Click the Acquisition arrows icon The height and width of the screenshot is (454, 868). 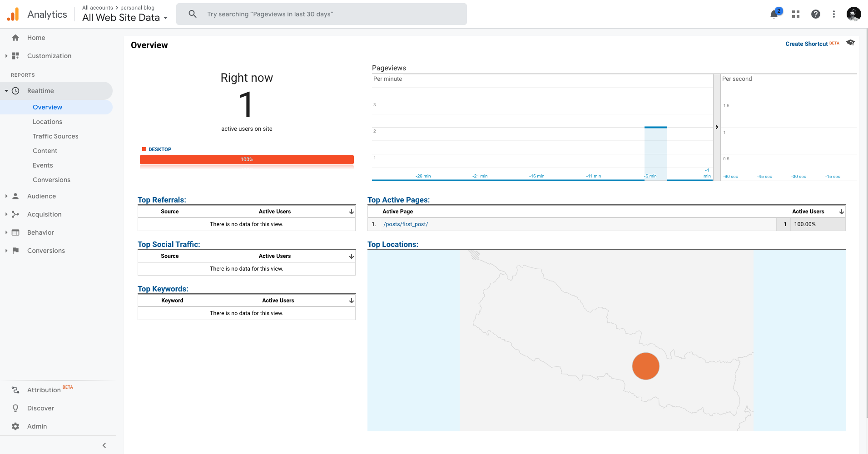click(15, 214)
